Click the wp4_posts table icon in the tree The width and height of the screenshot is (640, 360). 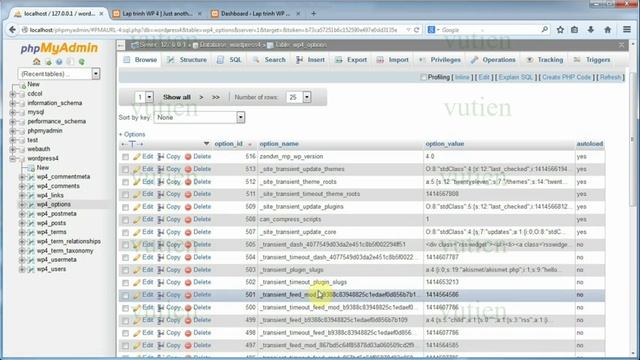[x=31, y=223]
